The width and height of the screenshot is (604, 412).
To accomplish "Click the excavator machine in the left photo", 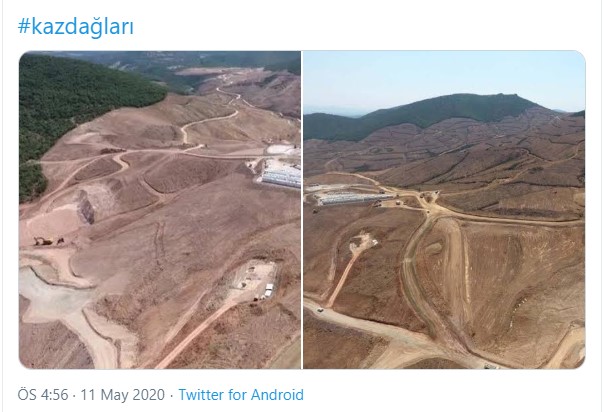I will (x=44, y=241).
